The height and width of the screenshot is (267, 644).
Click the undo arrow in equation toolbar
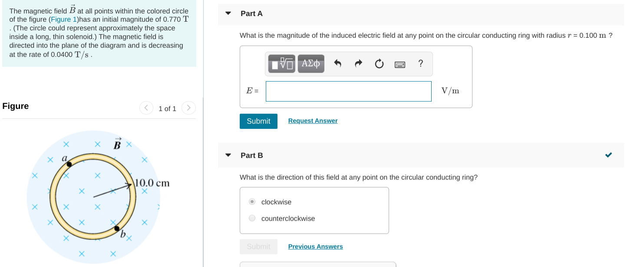tap(337, 63)
